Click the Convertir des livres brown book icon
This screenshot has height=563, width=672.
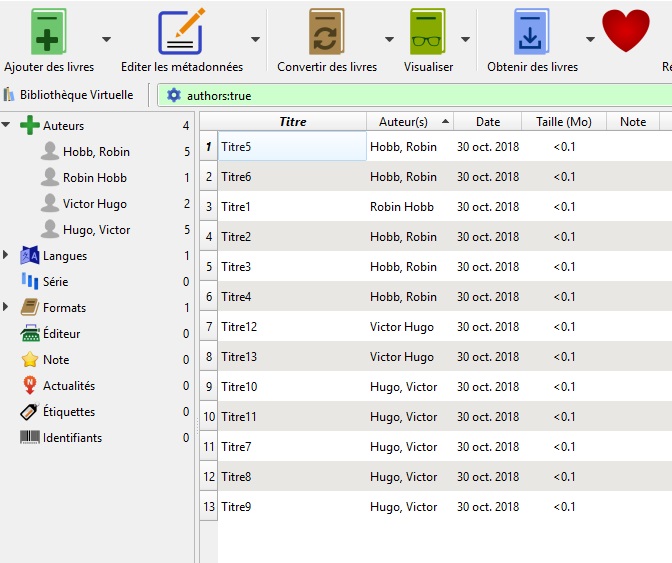coord(326,32)
